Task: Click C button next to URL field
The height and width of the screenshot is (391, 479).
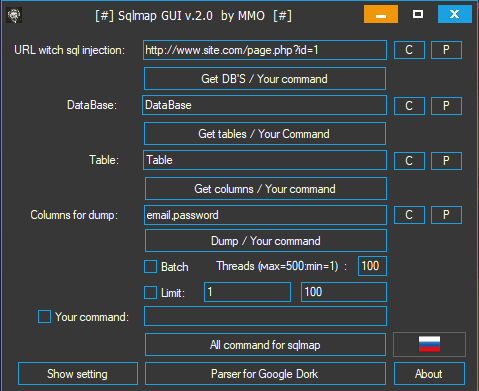Action: coord(409,50)
